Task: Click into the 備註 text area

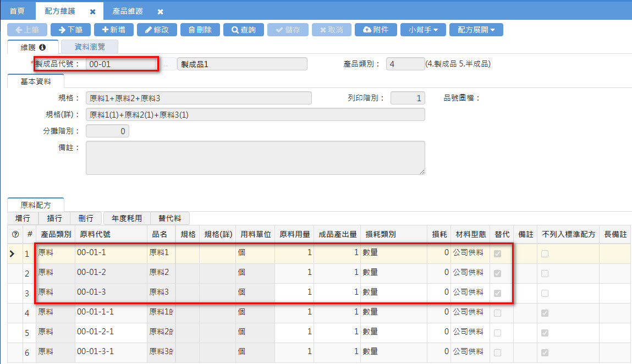Action: pyautogui.click(x=255, y=158)
